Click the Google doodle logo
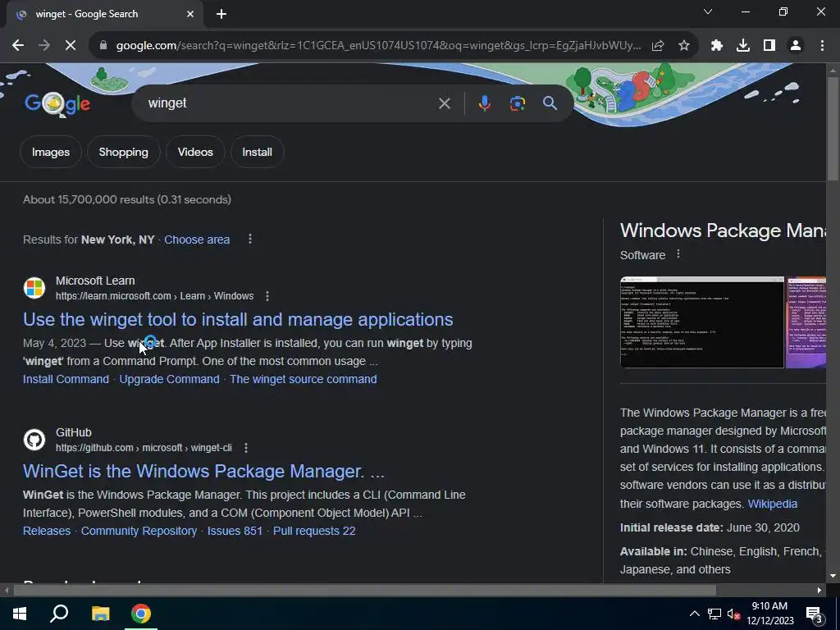 (x=57, y=103)
